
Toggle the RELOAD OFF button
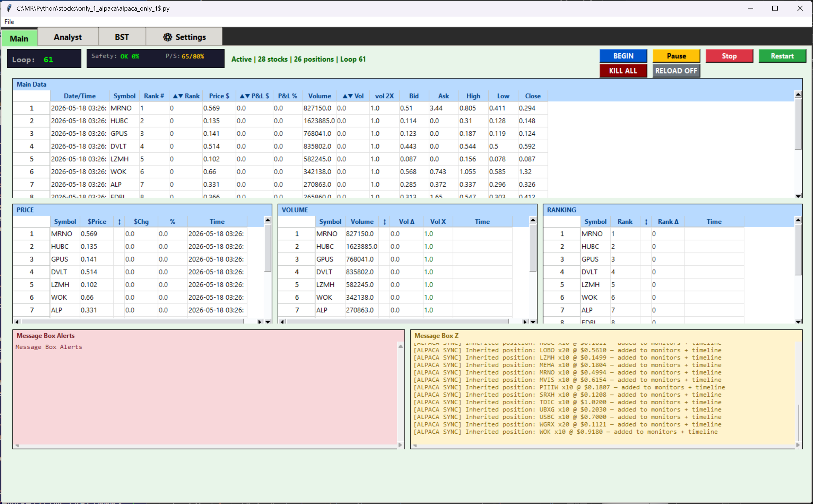676,71
